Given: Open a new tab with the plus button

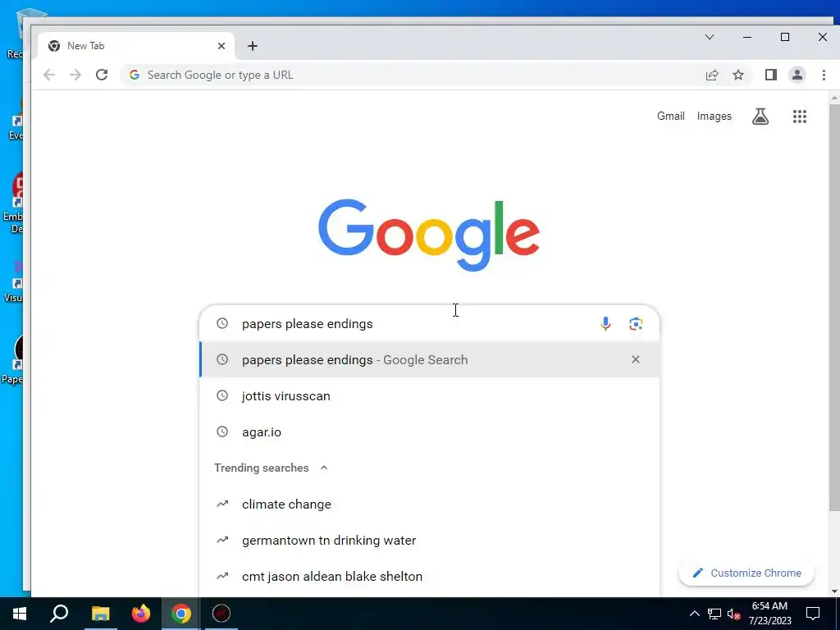Looking at the screenshot, I should (x=253, y=46).
